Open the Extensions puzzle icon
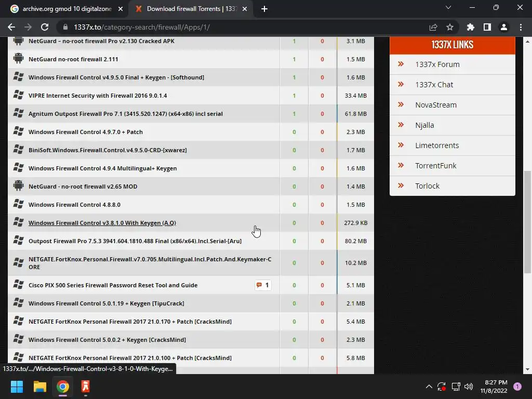This screenshot has width=532, height=399. click(470, 27)
